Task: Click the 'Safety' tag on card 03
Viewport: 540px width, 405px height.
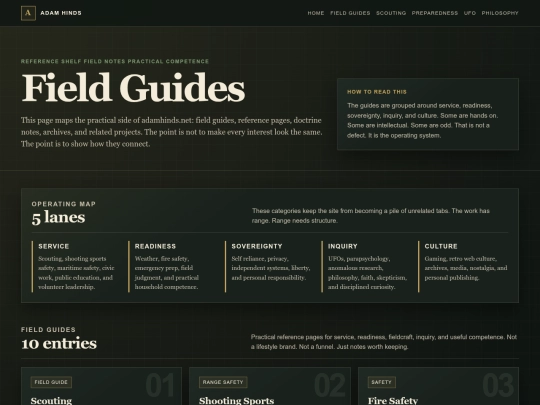Action: tap(382, 382)
